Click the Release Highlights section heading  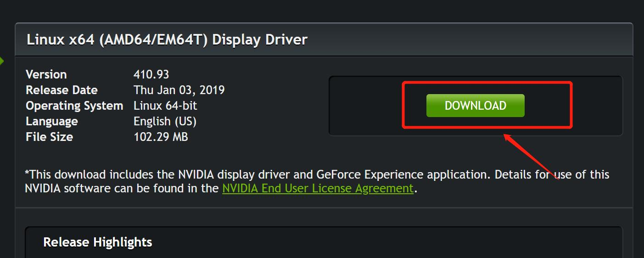click(x=97, y=242)
